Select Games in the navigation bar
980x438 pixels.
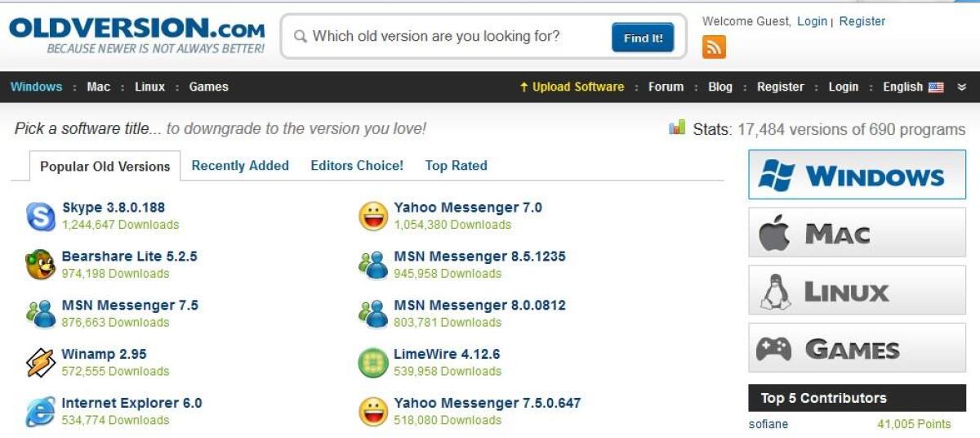coord(208,87)
